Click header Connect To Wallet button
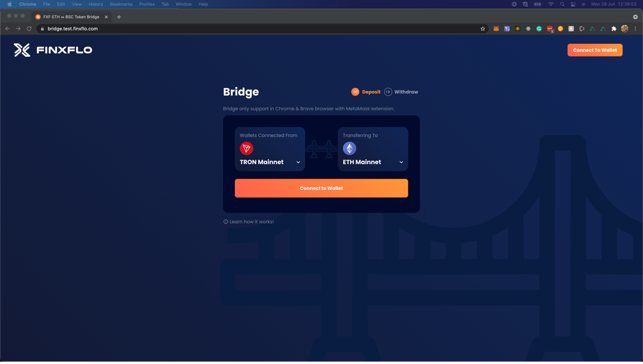This screenshot has width=643, height=364. click(594, 50)
